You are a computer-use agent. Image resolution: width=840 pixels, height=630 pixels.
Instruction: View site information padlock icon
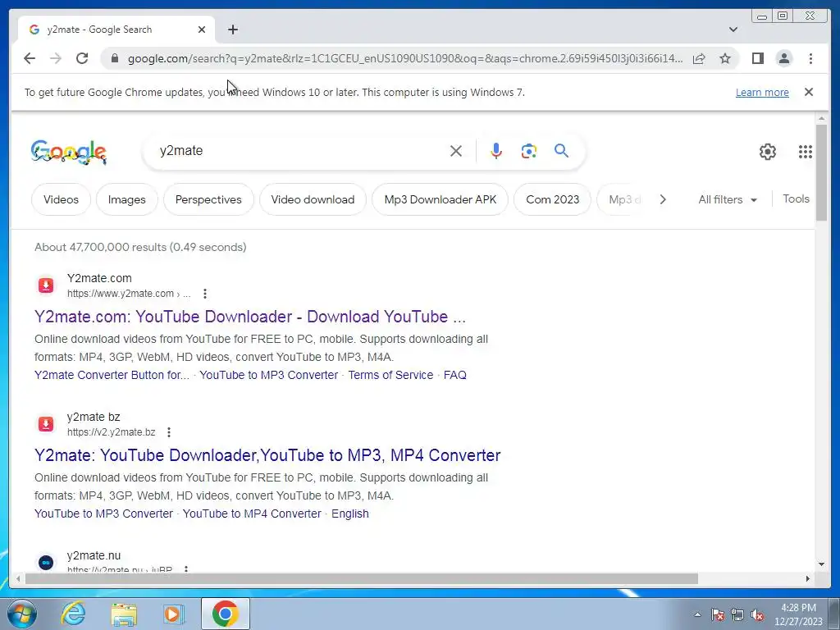[x=114, y=58]
